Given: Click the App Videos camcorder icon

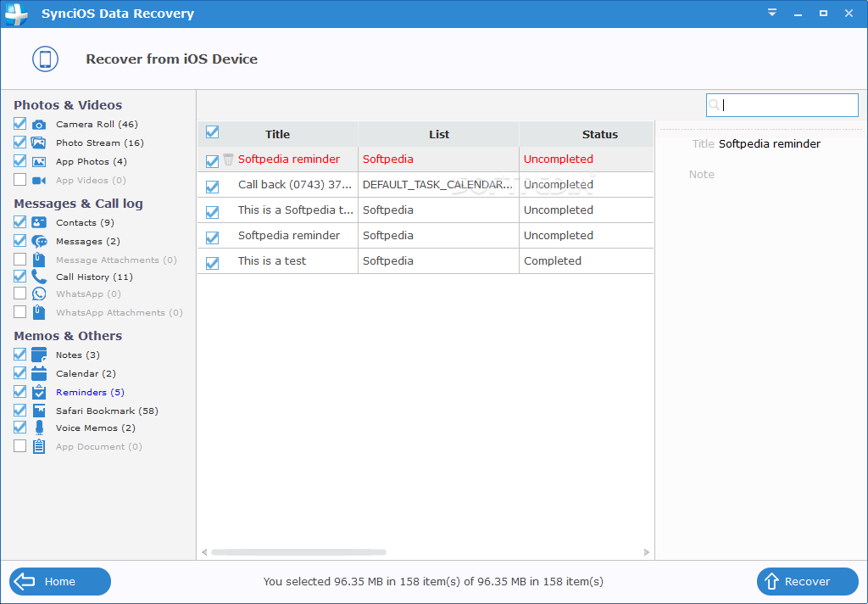Looking at the screenshot, I should coord(39,181).
